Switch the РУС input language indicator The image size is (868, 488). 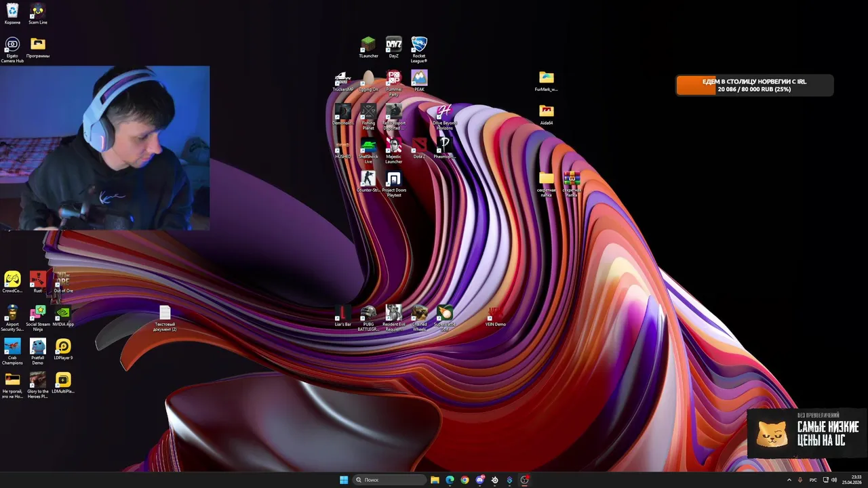pos(812,480)
